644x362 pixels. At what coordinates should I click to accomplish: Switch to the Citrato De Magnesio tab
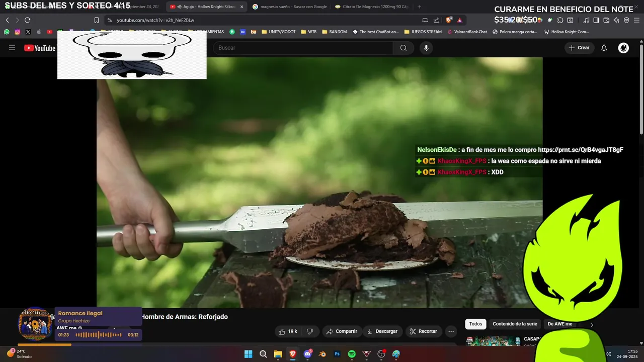click(x=371, y=7)
